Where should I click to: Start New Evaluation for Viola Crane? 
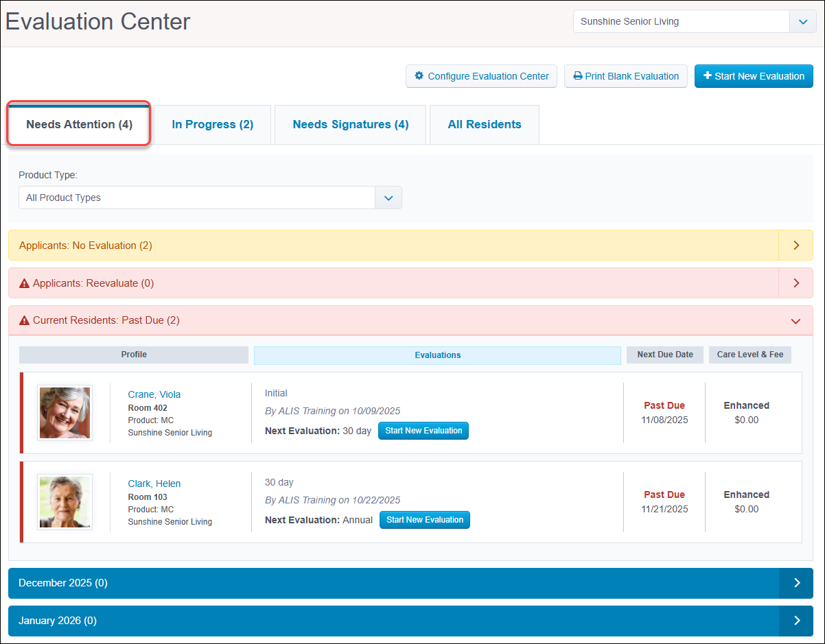click(423, 431)
